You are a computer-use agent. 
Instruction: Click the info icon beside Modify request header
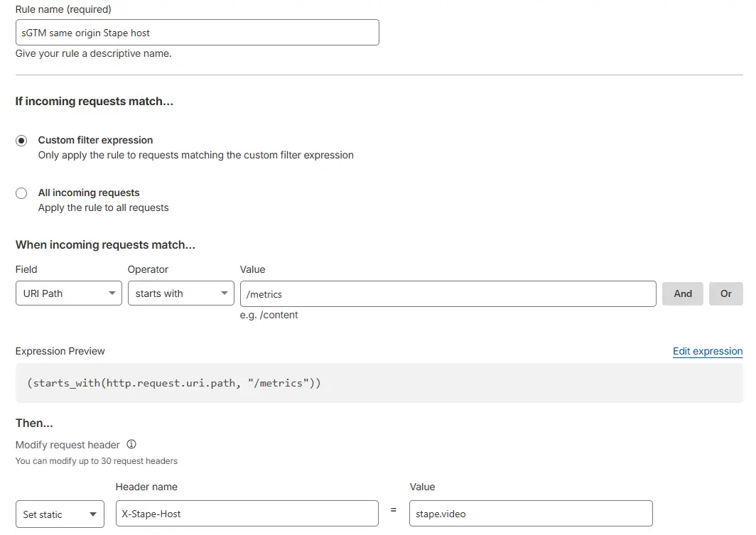[131, 445]
